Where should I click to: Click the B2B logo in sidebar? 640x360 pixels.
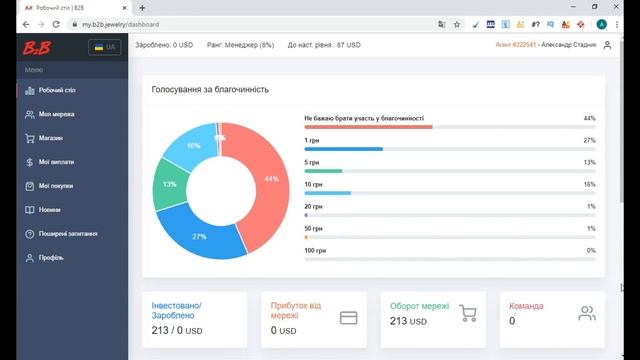coord(37,47)
